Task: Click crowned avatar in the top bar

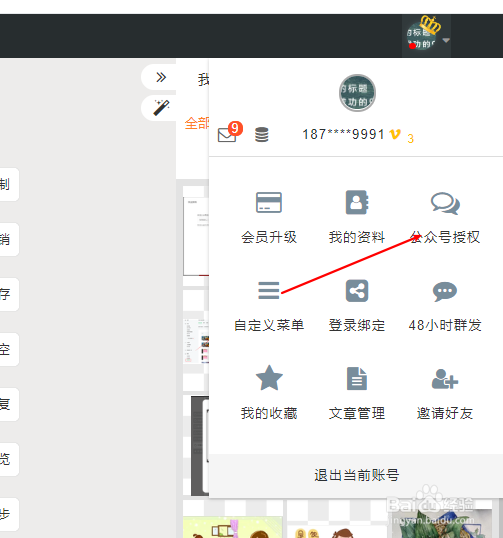Action: [422, 36]
